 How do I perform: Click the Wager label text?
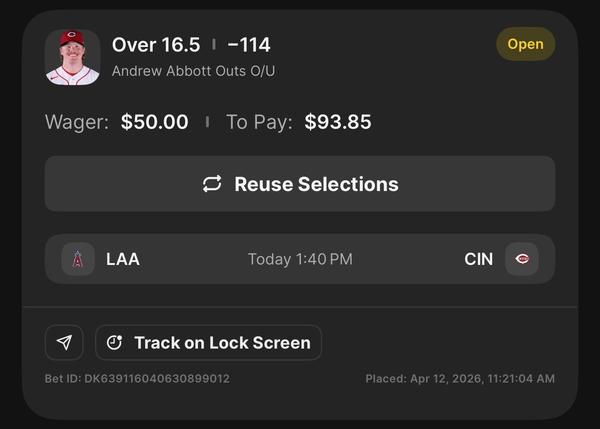tap(78, 122)
